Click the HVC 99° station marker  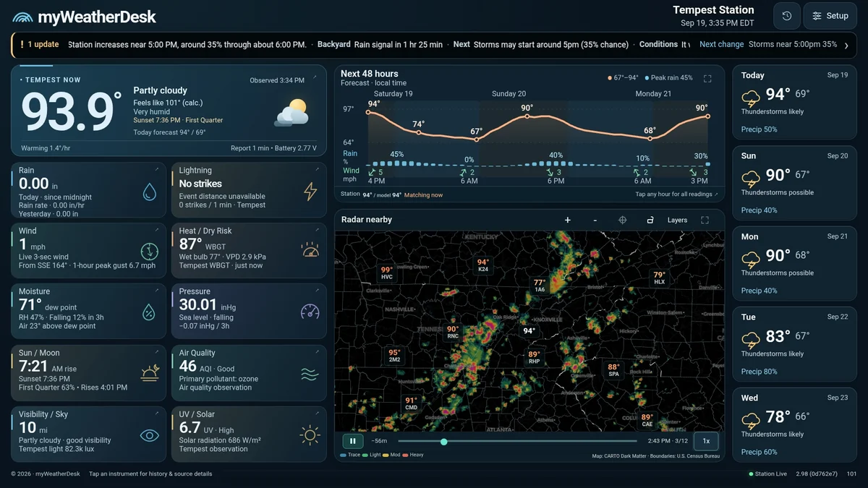[387, 273]
